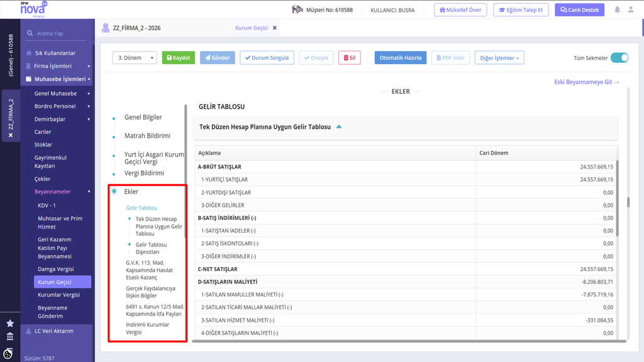The height and width of the screenshot is (362, 644).
Task: Close the ZZ_FİRMA_2 vertical tab
Action: pyautogui.click(x=11, y=135)
